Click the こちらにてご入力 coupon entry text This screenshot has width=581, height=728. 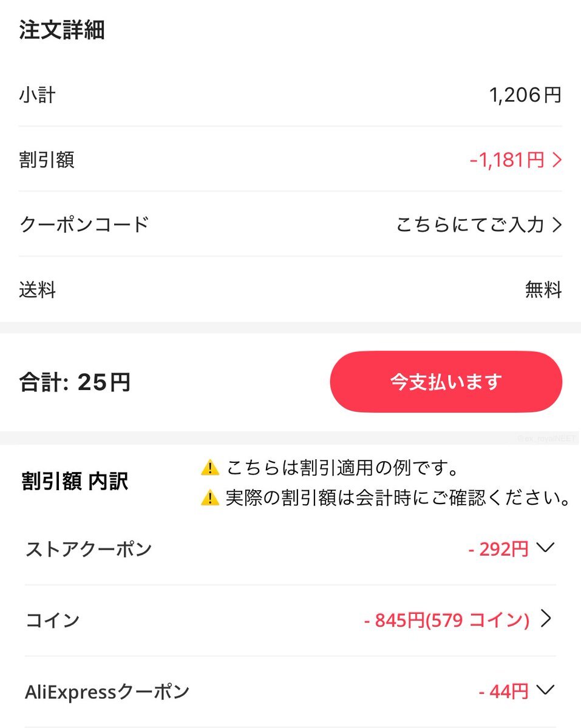point(470,225)
